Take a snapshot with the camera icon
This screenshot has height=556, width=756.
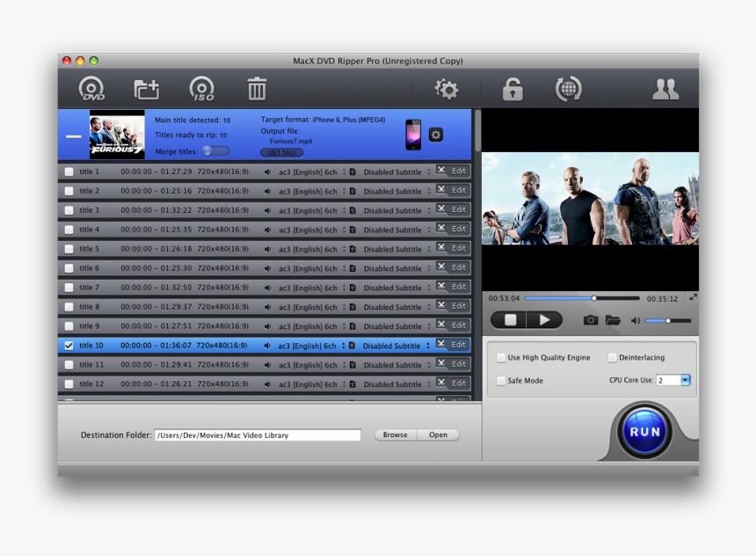591,320
